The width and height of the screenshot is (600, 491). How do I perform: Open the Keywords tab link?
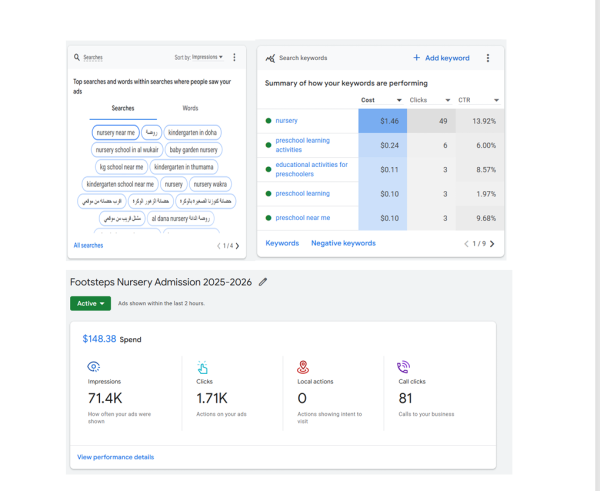282,243
